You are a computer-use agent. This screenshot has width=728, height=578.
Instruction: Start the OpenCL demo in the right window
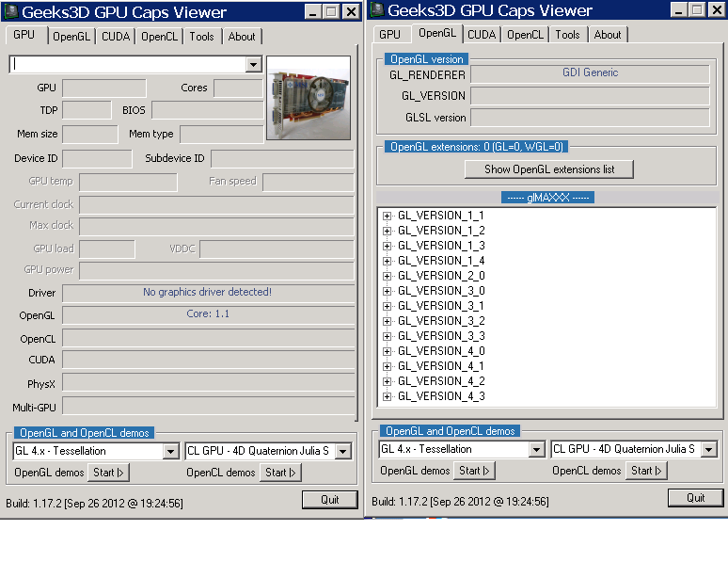[646, 471]
